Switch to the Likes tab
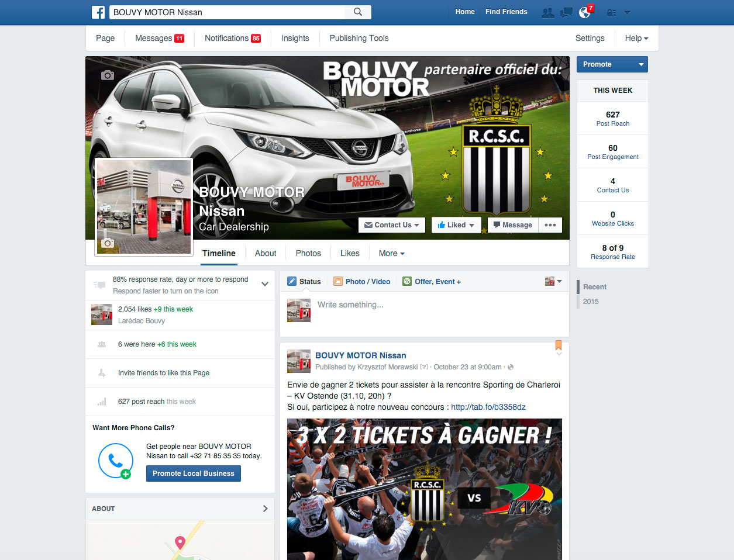 click(x=350, y=253)
